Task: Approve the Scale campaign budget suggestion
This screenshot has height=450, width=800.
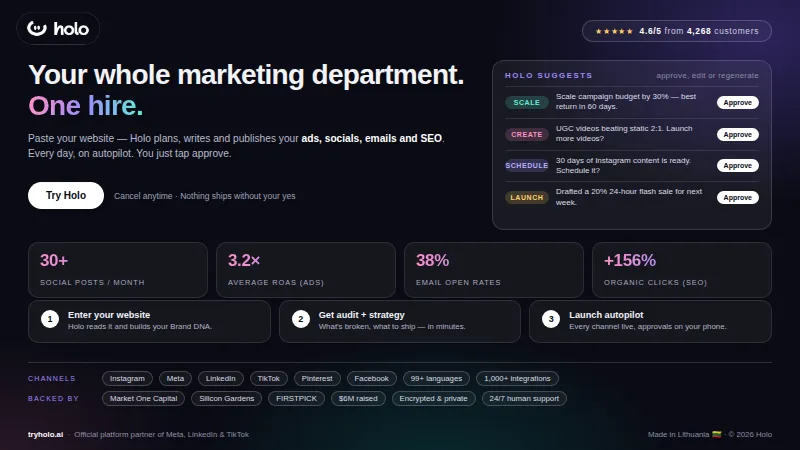Action: [738, 103]
